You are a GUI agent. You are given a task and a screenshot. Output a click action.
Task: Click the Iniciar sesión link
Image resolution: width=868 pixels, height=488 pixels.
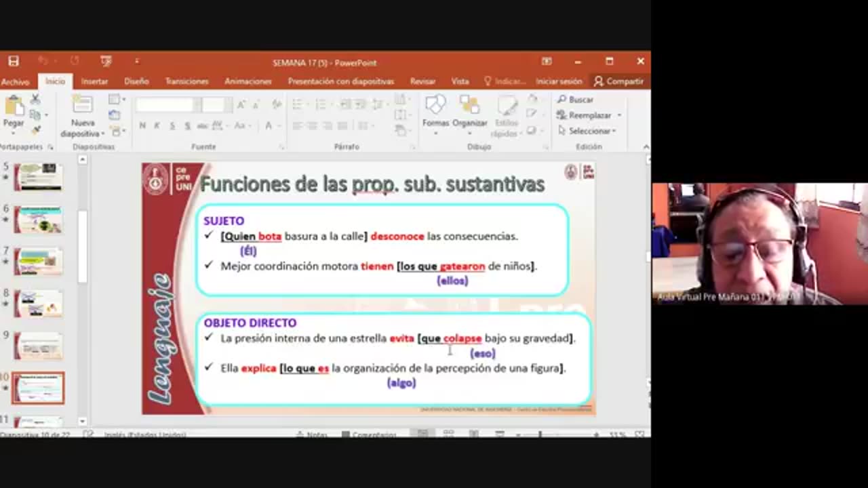click(x=559, y=81)
